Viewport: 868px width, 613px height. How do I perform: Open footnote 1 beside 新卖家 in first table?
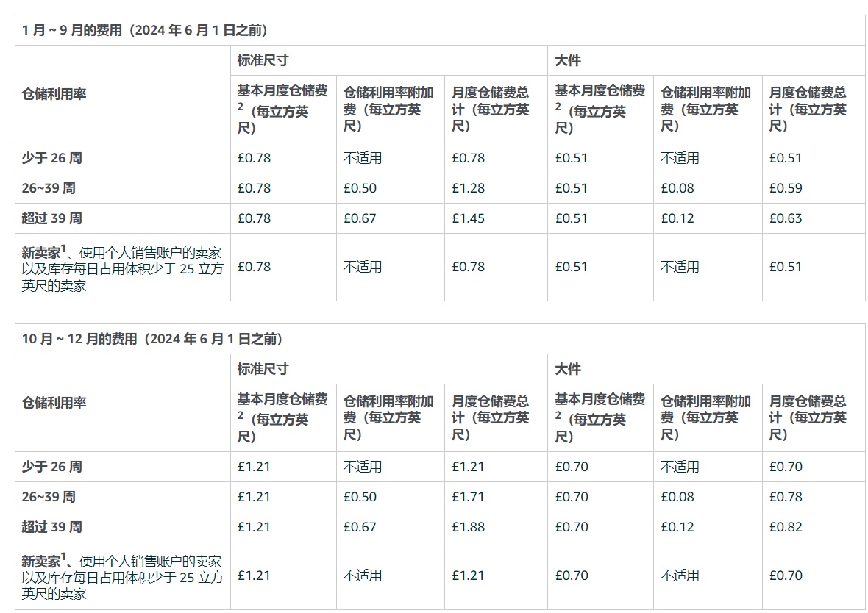pos(64,249)
